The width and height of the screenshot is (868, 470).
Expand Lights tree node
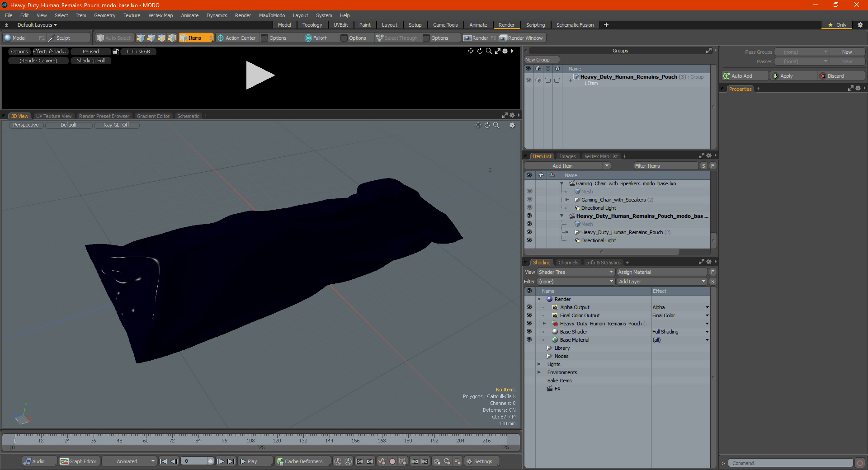539,364
